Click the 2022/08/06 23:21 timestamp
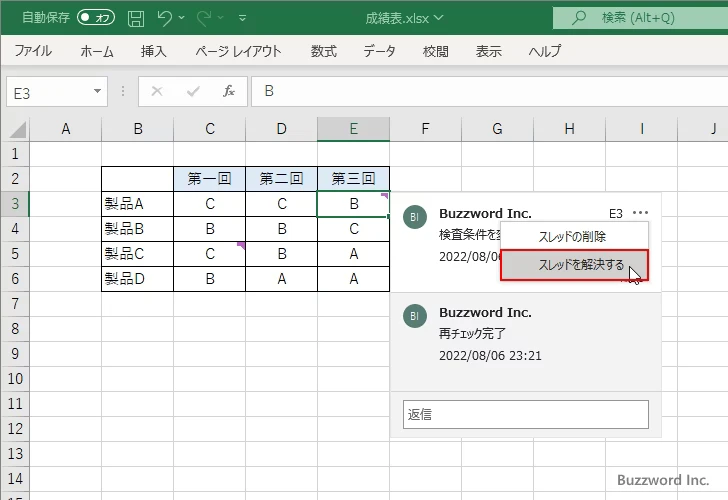The image size is (728, 500). click(x=490, y=356)
